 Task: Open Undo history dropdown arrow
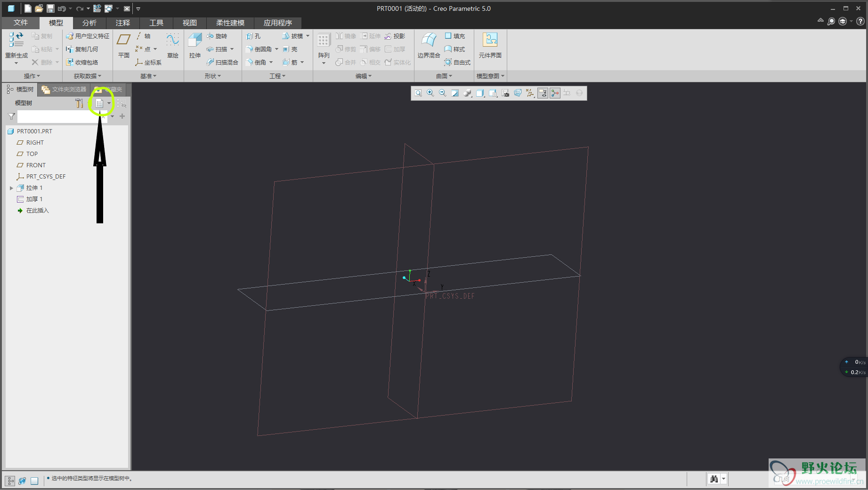click(71, 8)
